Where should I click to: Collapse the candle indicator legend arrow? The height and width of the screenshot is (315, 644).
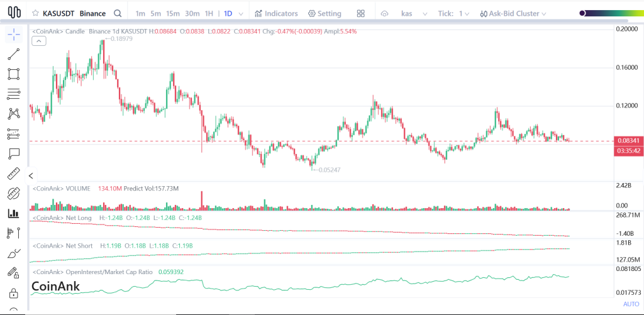(39, 41)
